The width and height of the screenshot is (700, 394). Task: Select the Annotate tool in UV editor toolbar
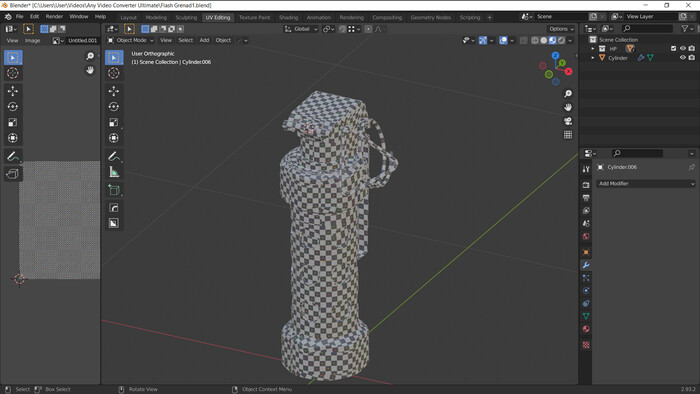(x=13, y=156)
